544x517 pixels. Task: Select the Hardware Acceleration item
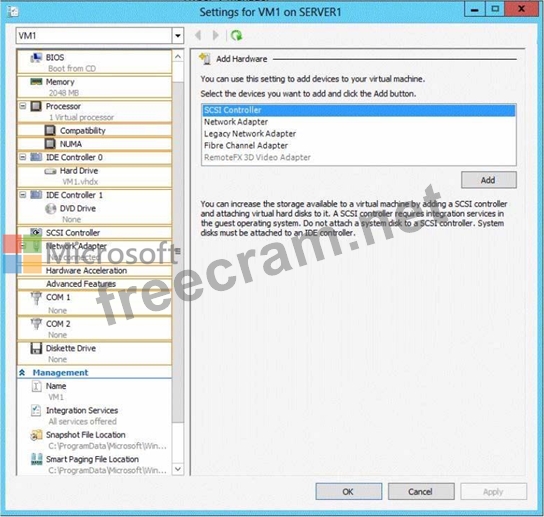(x=94, y=270)
